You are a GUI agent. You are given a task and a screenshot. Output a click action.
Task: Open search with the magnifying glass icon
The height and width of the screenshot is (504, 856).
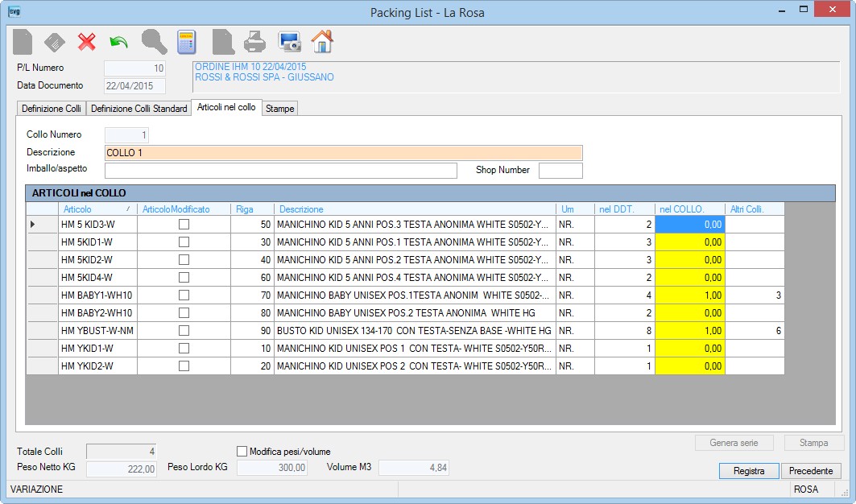click(154, 42)
